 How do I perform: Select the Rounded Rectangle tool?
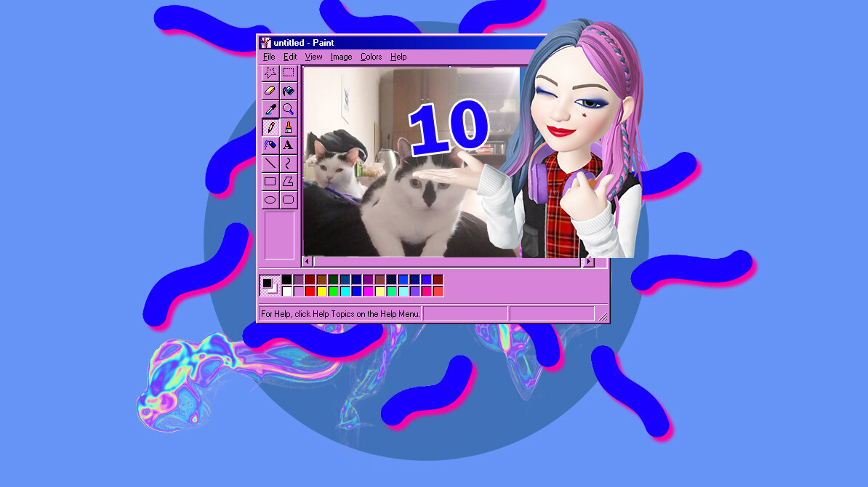289,200
